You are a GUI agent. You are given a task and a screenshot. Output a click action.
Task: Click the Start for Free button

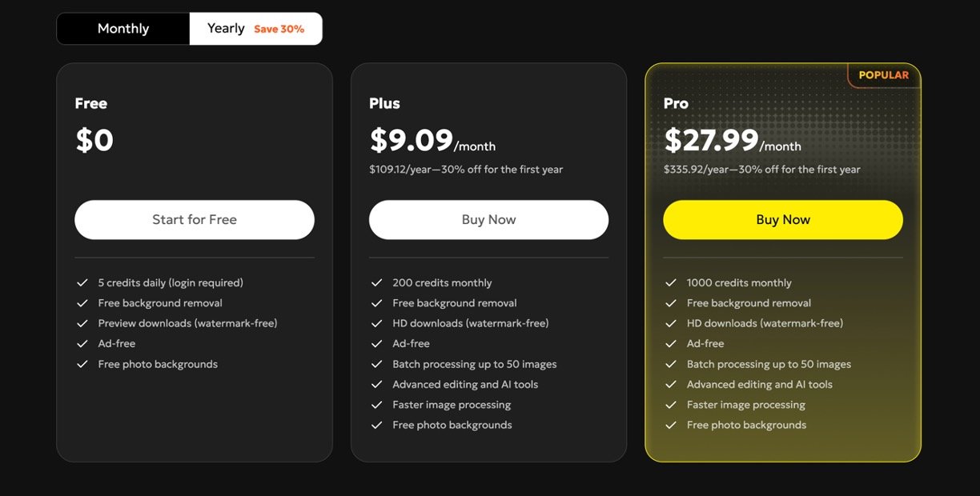(x=195, y=220)
